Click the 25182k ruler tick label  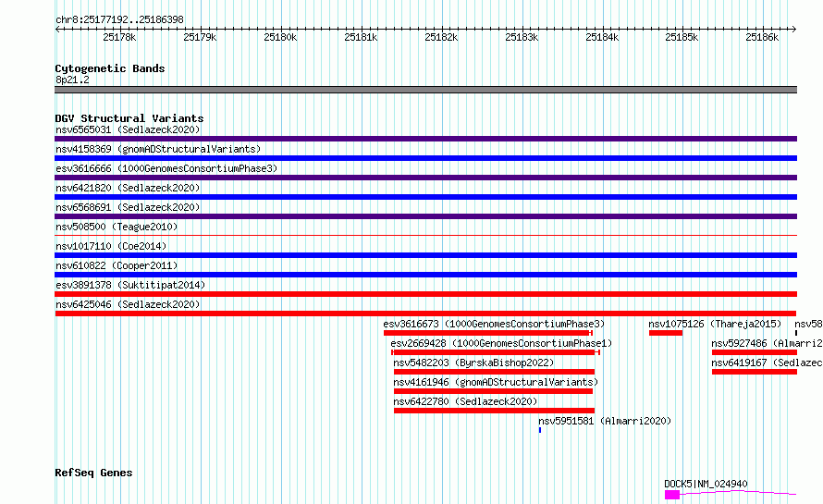441,37
